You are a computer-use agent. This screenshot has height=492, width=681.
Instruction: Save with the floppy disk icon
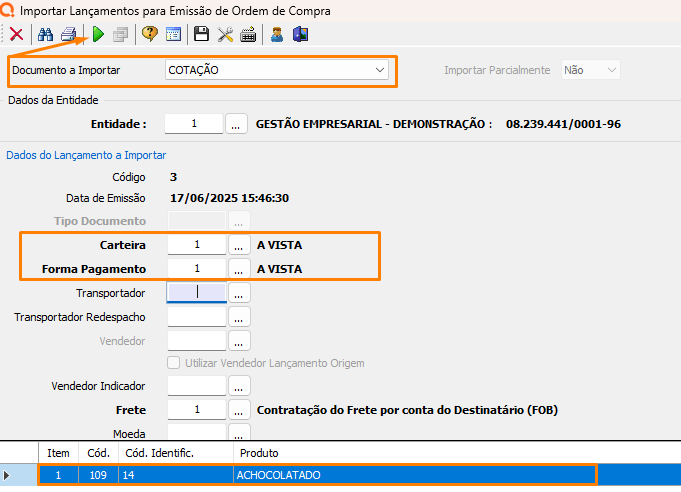click(201, 34)
